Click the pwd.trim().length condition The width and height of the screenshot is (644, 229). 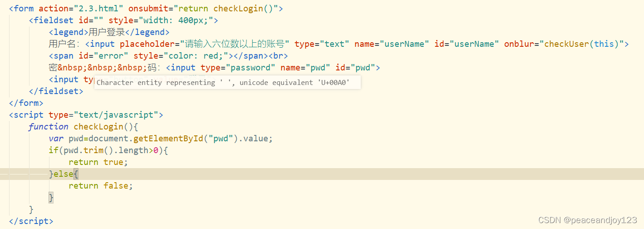[105, 150]
